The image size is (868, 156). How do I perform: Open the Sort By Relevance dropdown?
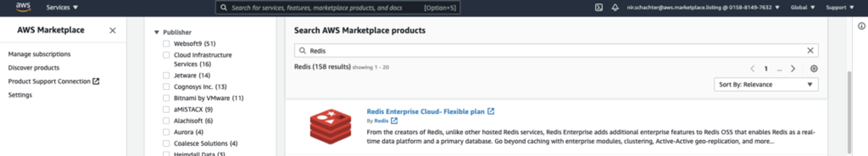click(x=766, y=85)
